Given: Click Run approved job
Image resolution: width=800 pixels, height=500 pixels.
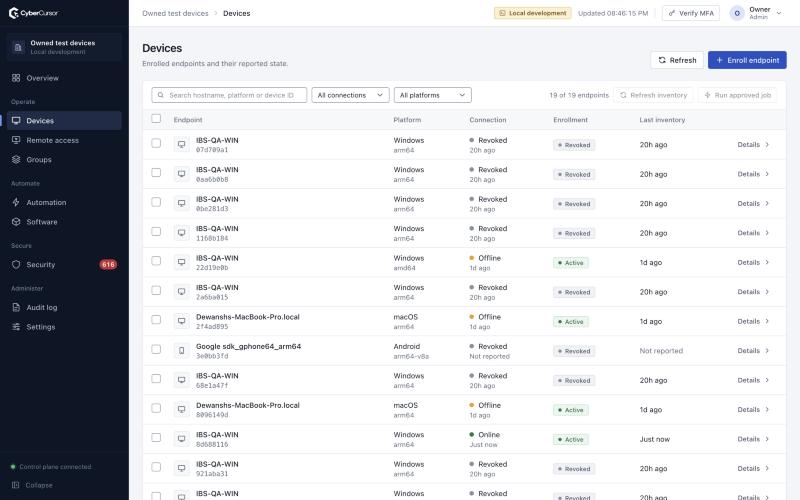Looking at the screenshot, I should coord(737,95).
